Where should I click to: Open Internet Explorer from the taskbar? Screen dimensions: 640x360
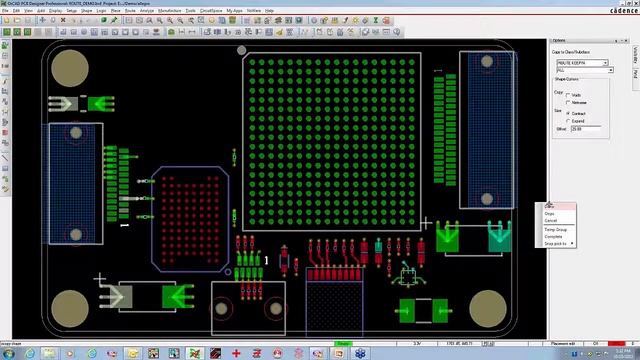point(29,353)
